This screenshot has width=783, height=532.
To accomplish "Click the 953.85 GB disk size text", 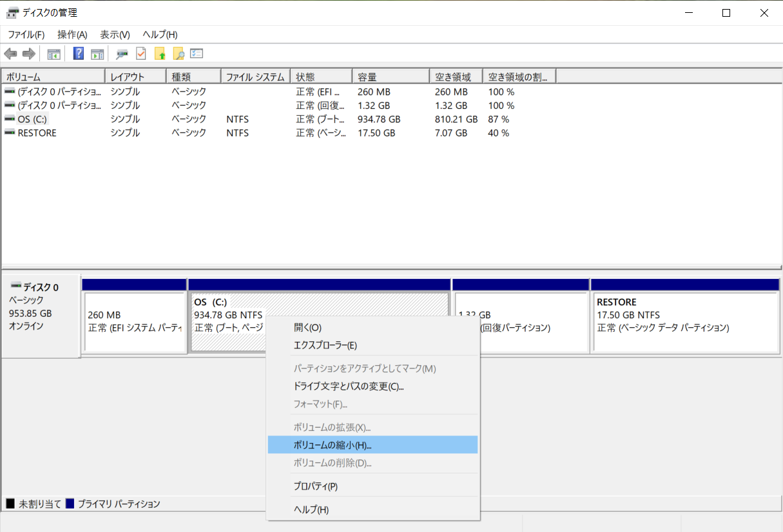I will (30, 313).
